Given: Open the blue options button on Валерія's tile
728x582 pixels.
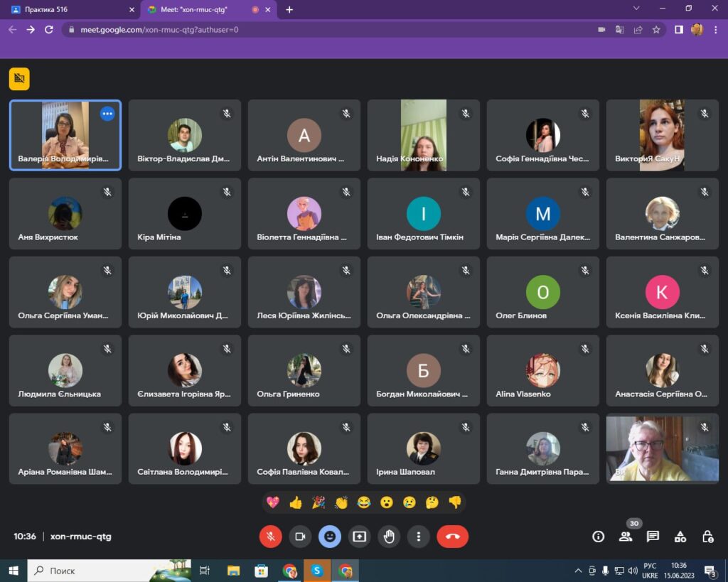Looking at the screenshot, I should coord(107,114).
